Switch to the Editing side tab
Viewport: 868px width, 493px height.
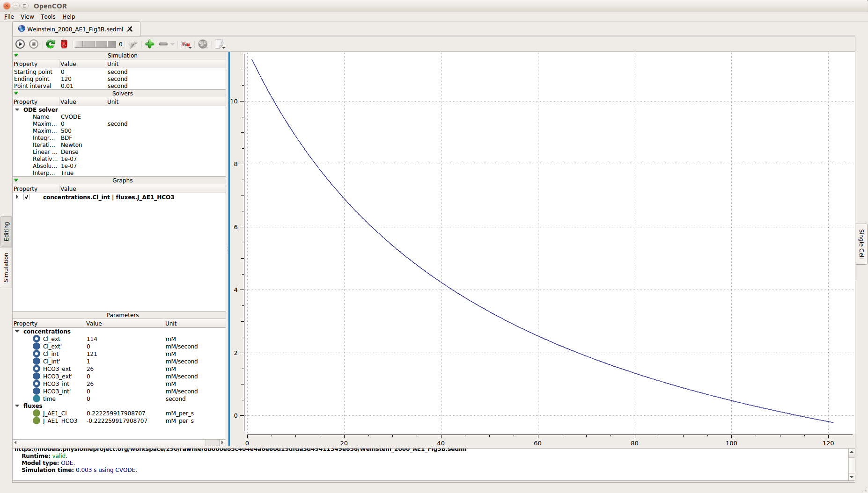pyautogui.click(x=6, y=232)
